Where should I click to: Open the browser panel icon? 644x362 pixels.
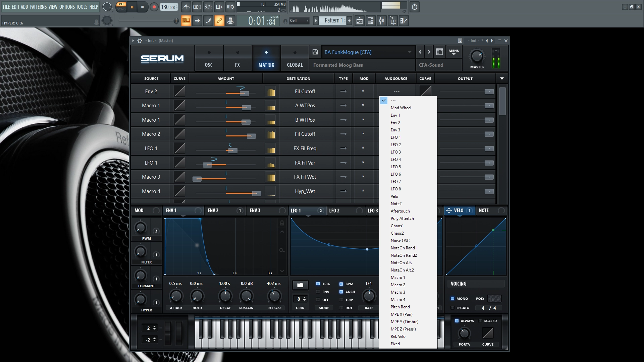click(x=393, y=21)
